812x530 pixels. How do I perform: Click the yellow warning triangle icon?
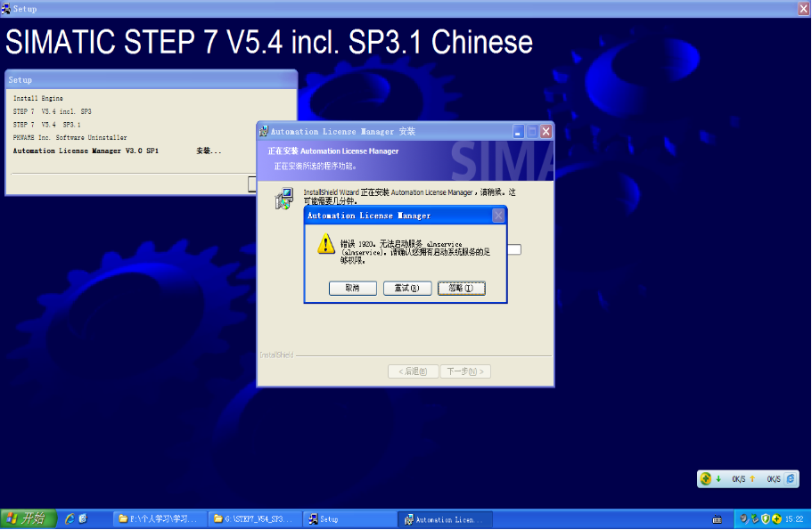pyautogui.click(x=325, y=244)
